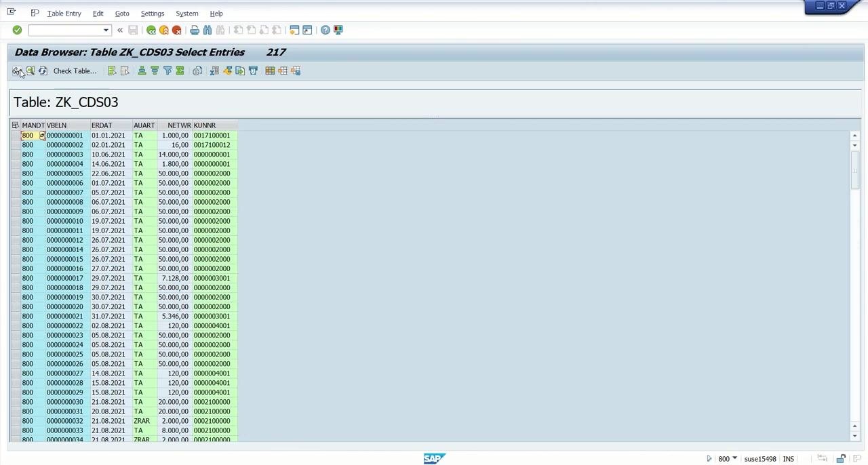This screenshot has width=868, height=465.
Task: Open the status bar client 800 dropdown
Action: tap(734, 459)
